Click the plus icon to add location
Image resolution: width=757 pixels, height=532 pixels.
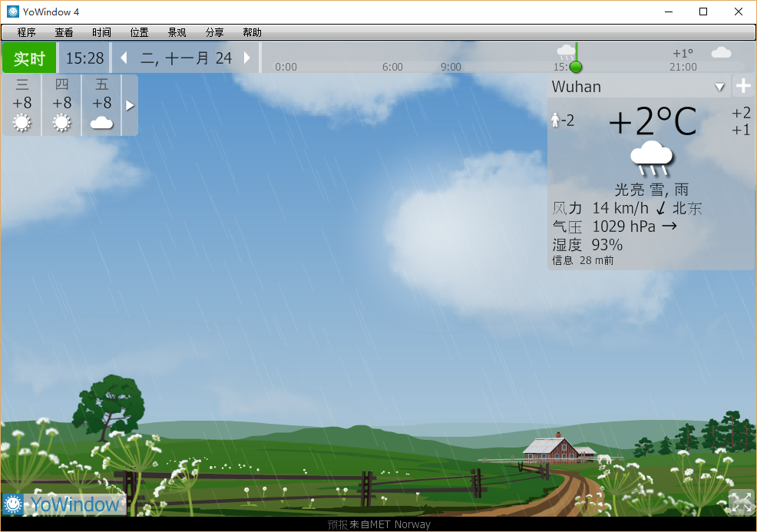click(742, 86)
